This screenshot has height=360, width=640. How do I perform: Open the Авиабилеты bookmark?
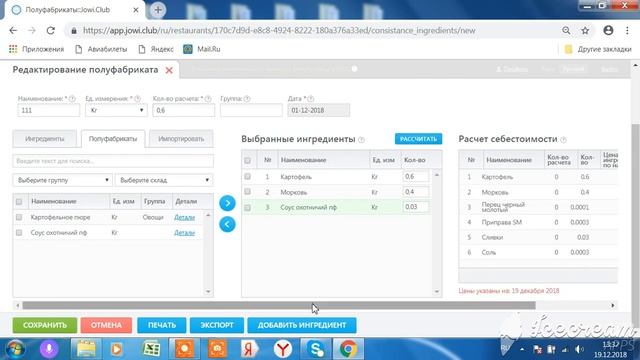(101, 49)
